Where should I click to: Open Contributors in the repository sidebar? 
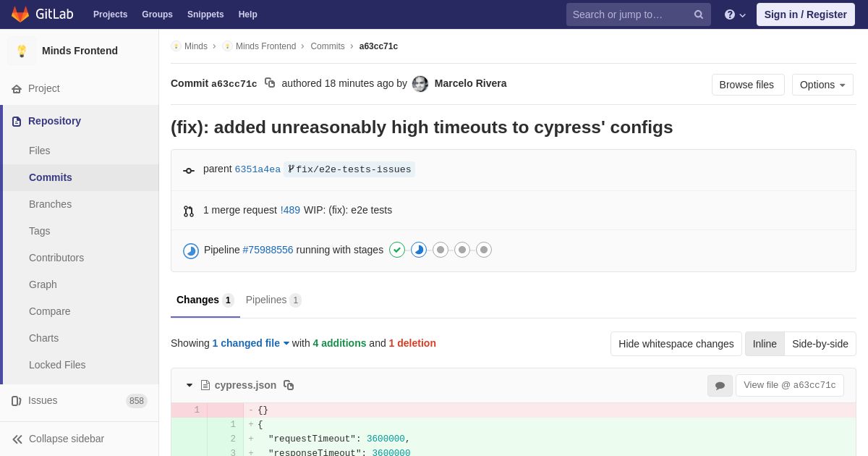pos(80,258)
